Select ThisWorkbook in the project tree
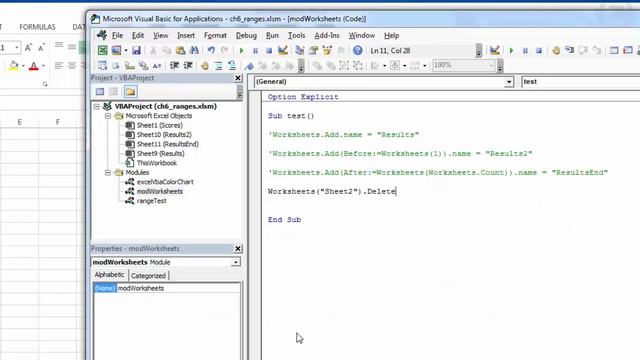This screenshot has height=360, width=640. click(157, 163)
